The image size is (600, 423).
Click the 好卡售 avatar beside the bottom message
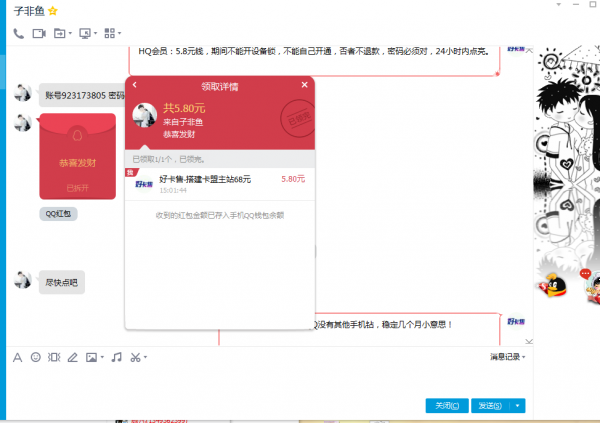pyautogui.click(x=516, y=322)
